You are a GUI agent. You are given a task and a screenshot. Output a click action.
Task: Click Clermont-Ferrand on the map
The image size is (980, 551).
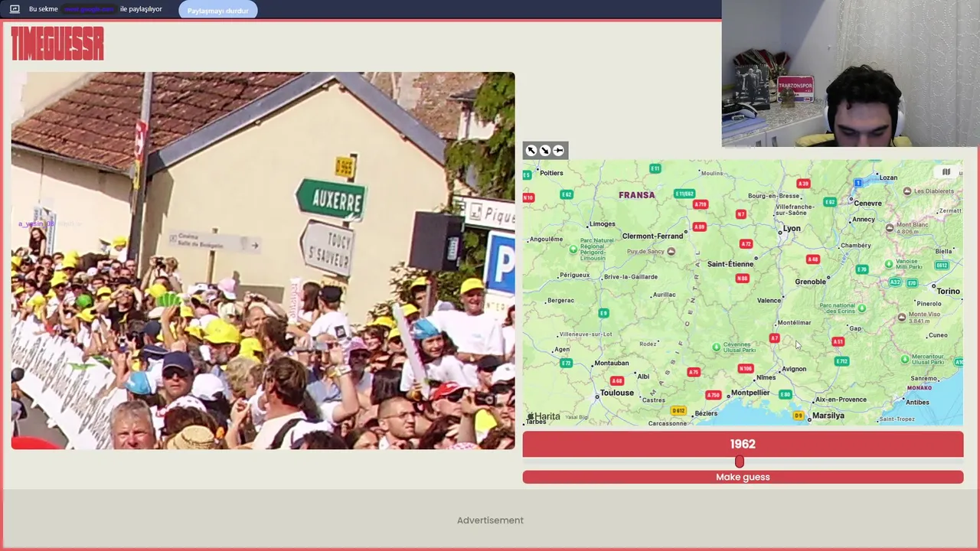click(x=652, y=236)
